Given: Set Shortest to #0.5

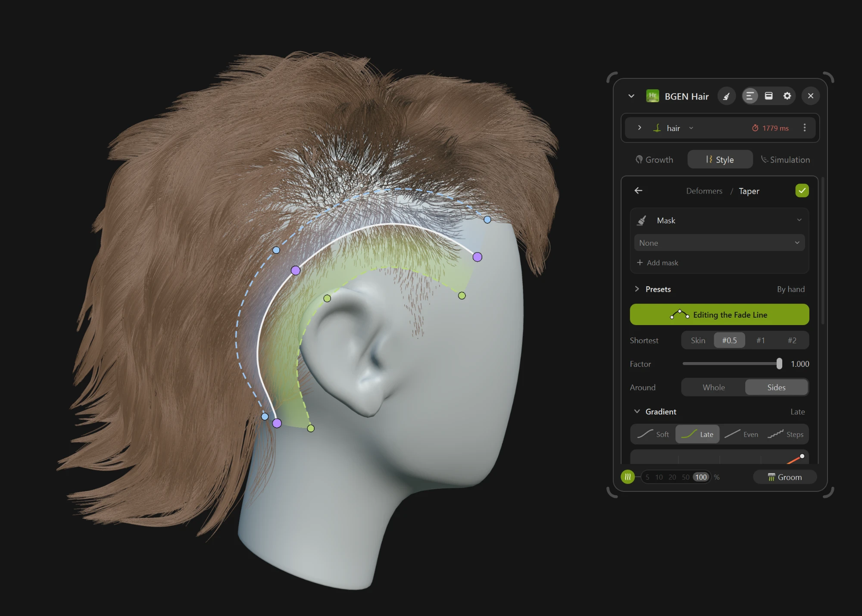Looking at the screenshot, I should click(729, 340).
